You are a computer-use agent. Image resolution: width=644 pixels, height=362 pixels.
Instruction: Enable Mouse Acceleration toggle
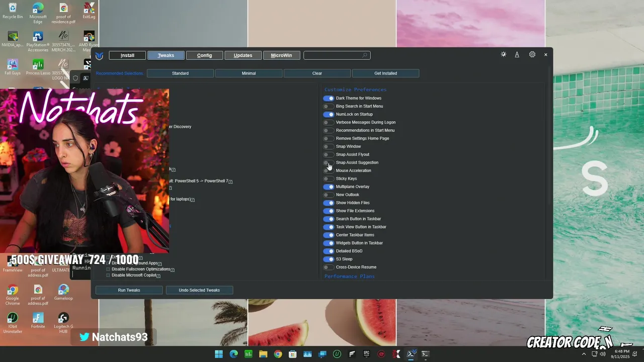329,170
